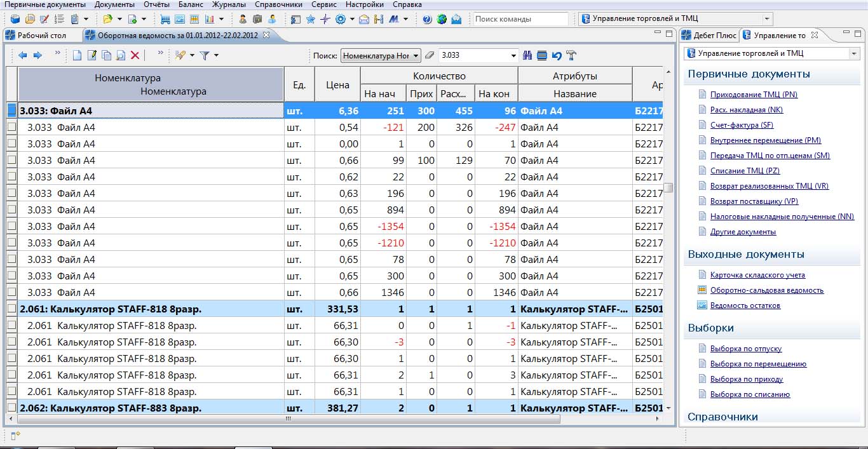Open Счет-фактура (SF) link
The image size is (868, 449).
[x=742, y=125]
